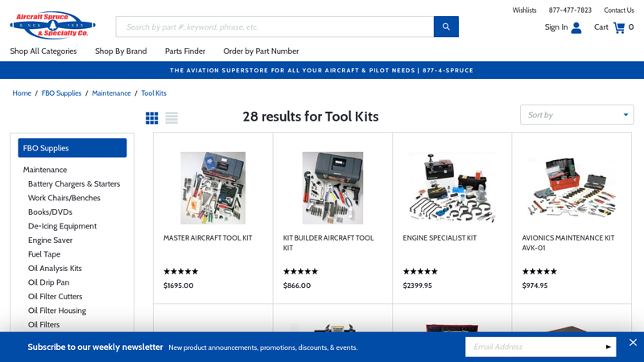This screenshot has width=644, height=362.
Task: Open Avionics Maintenance Kit AVK-01 image
Action: click(572, 188)
